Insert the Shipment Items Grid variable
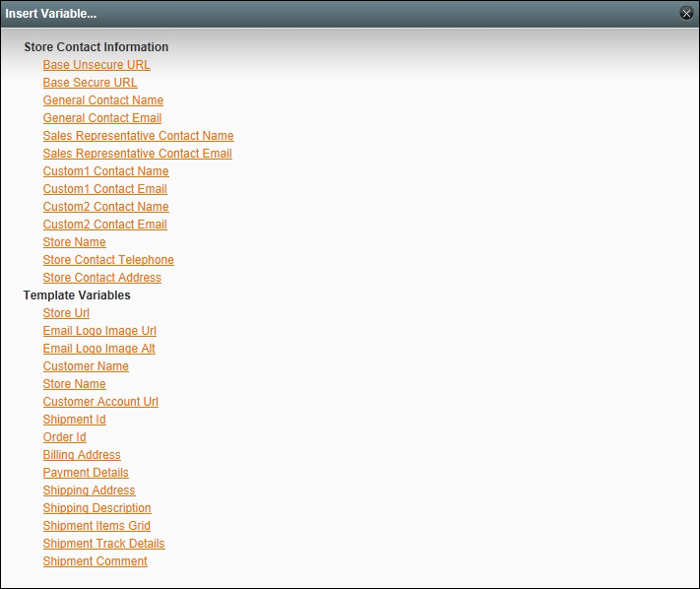Screen dimensions: 700x589 click(x=96, y=526)
